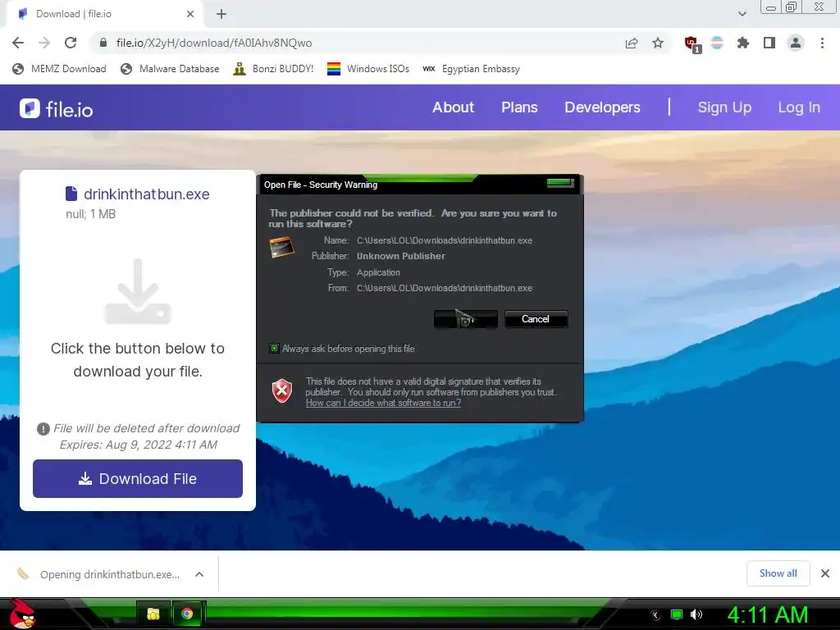Image resolution: width=840 pixels, height=630 pixels.
Task: Open the Windows ISOs bookmark
Action: (368, 69)
